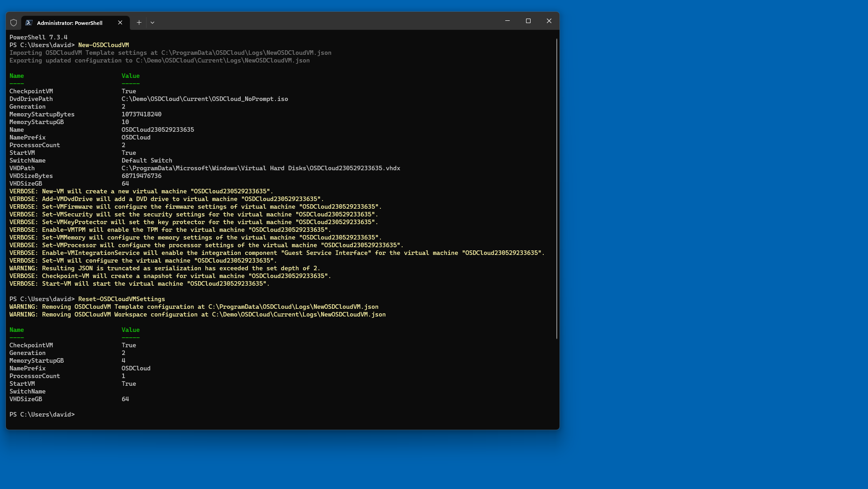Click the PowerShell icon on the tab

pyautogui.click(x=29, y=23)
